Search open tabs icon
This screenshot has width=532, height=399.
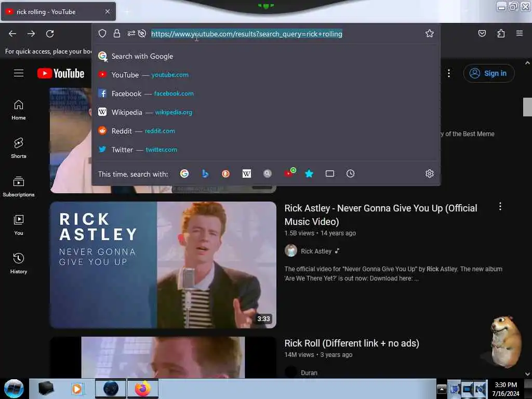(330, 174)
